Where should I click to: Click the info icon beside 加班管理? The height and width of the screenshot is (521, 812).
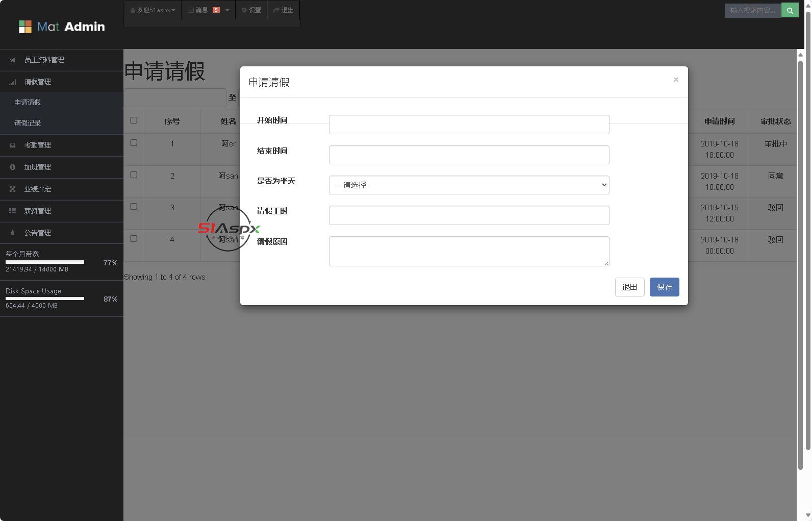13,167
